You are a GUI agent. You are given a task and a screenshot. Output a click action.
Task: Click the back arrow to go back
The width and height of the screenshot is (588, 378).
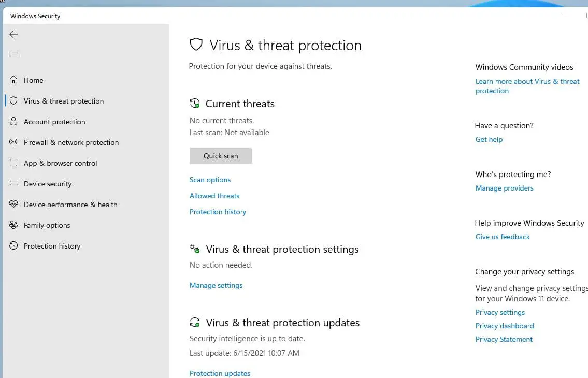coord(13,34)
